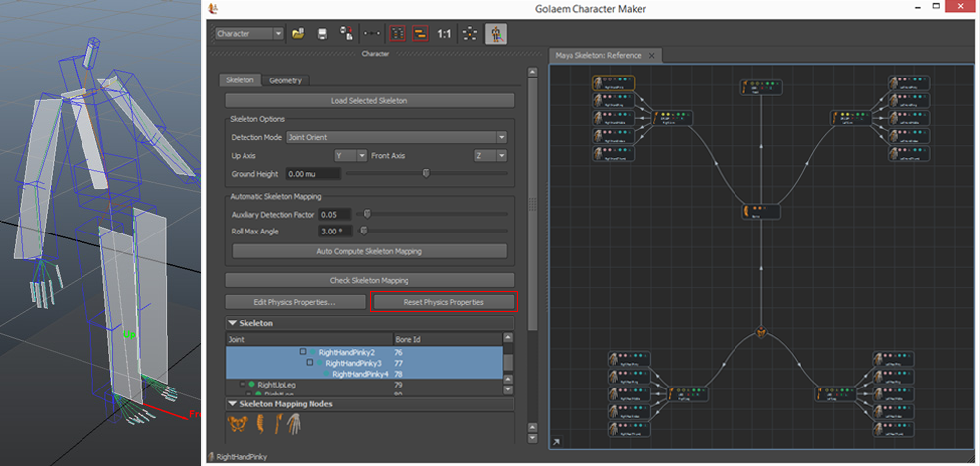Image resolution: width=980 pixels, height=466 pixels.
Task: Click the Roll Max Angle input field
Action: click(337, 231)
